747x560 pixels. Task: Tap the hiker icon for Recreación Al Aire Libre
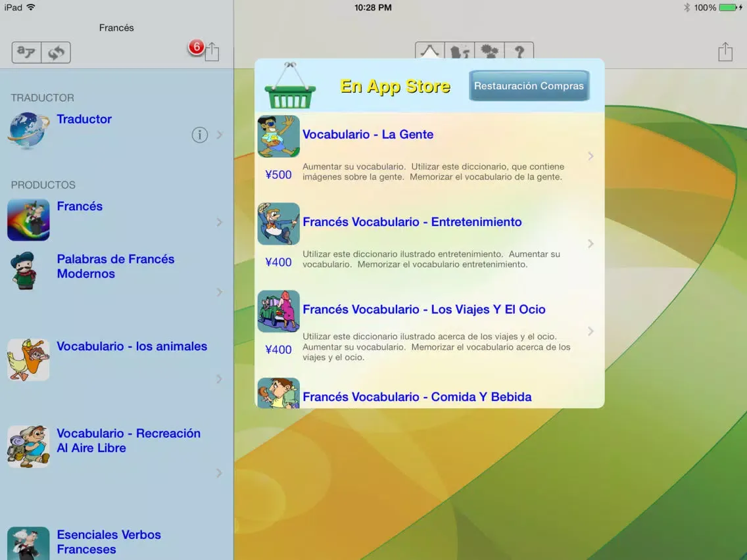click(x=28, y=447)
